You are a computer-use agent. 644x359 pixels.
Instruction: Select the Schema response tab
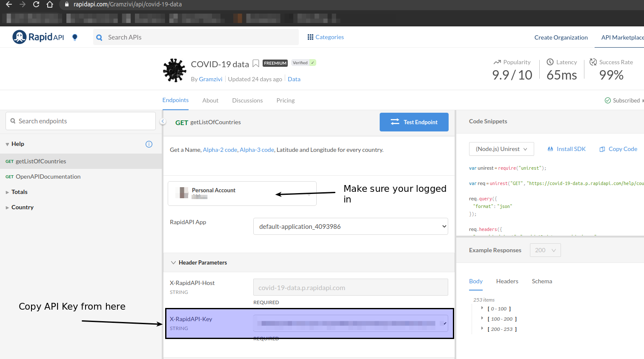point(542,281)
